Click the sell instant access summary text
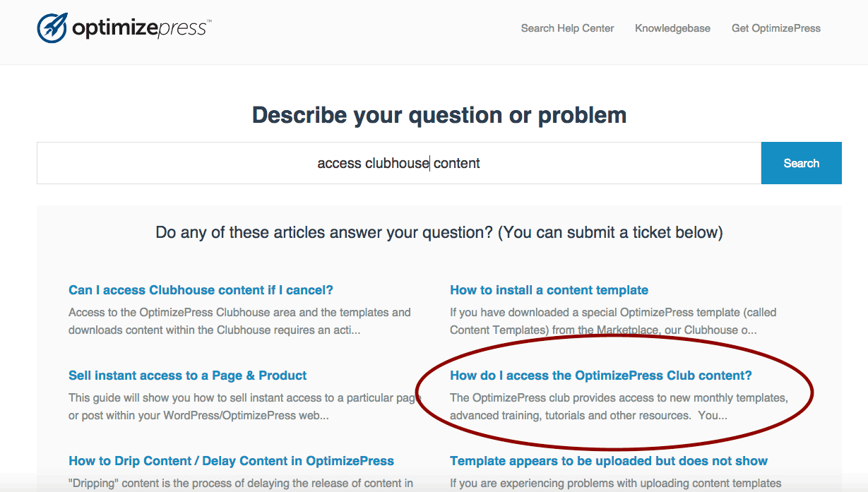This screenshot has width=868, height=492. [244, 407]
